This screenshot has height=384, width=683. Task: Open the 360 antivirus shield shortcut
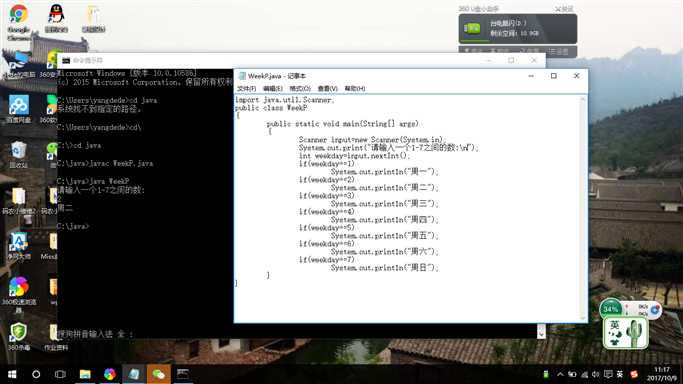pos(19,337)
